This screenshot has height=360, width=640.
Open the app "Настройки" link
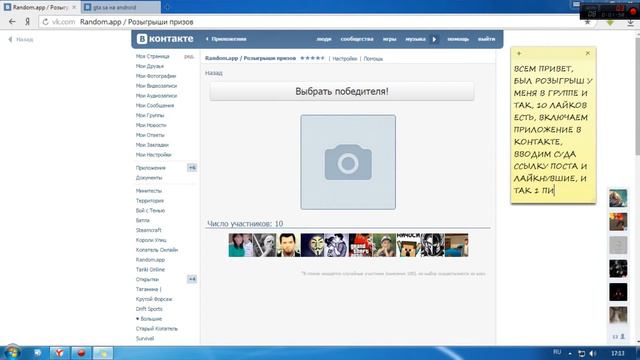point(344,59)
